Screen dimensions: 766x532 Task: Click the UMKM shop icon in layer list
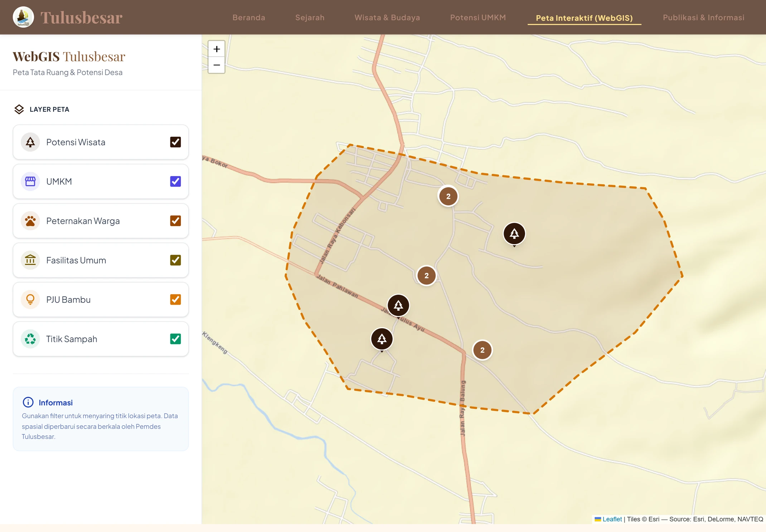click(x=30, y=182)
